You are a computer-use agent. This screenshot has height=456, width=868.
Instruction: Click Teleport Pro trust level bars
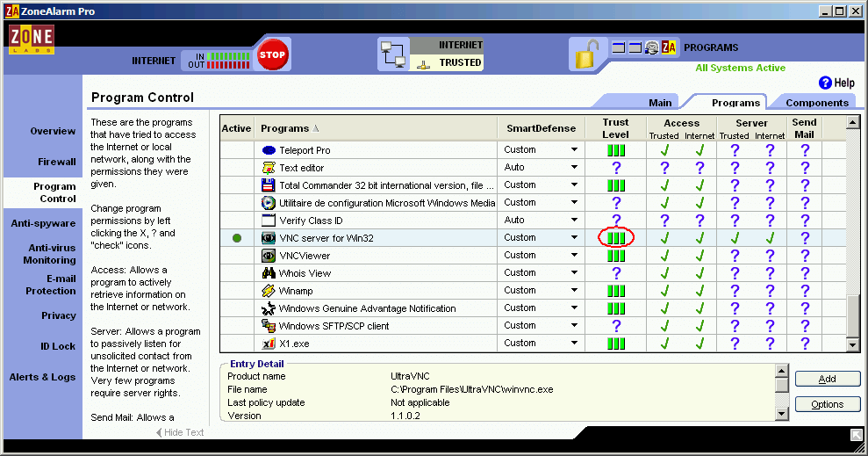[616, 150]
